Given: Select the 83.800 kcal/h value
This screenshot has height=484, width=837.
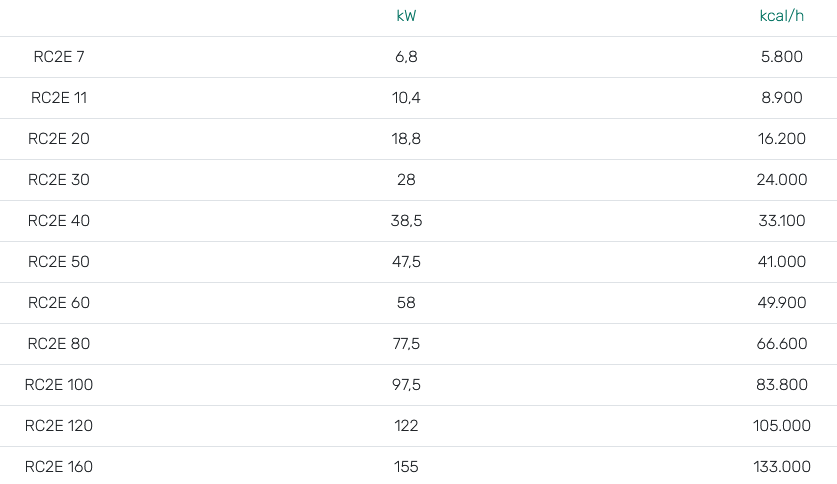Looking at the screenshot, I should 781,385.
